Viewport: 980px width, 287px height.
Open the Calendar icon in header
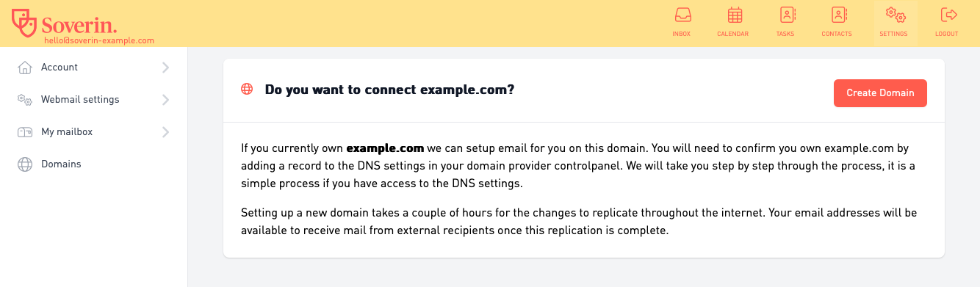point(735,15)
